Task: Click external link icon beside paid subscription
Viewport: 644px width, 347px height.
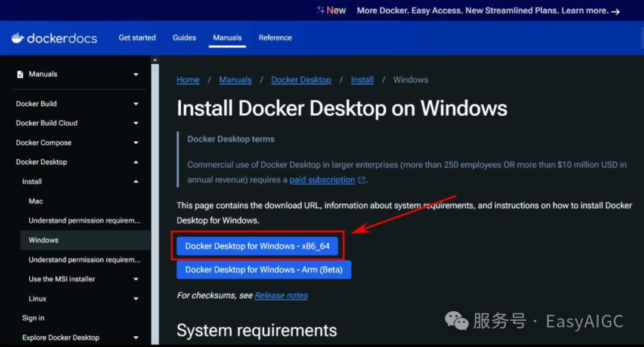Action: click(361, 180)
